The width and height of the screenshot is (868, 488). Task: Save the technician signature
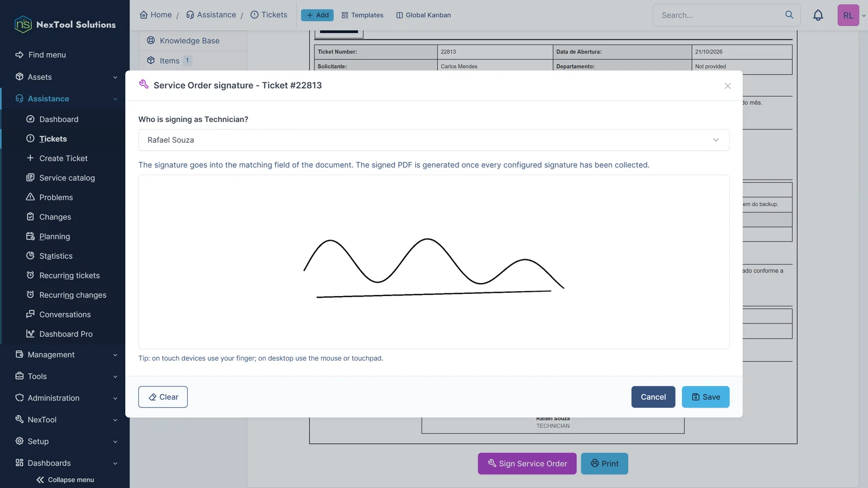(706, 397)
